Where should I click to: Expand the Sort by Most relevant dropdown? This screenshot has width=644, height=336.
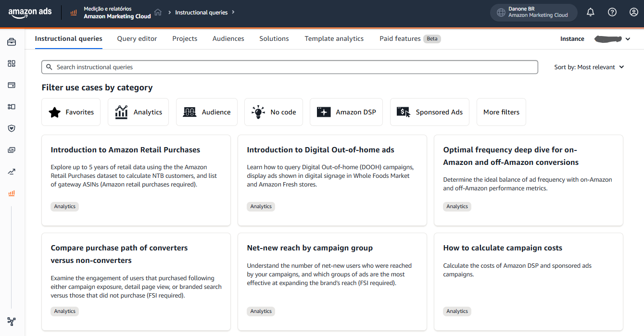[x=589, y=67]
